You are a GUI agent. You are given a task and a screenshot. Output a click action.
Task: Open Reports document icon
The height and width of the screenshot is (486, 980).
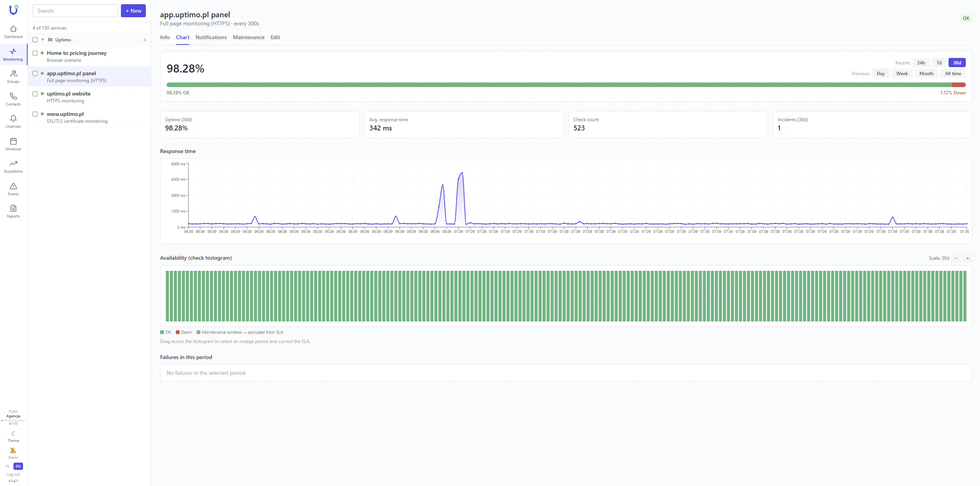point(13,208)
